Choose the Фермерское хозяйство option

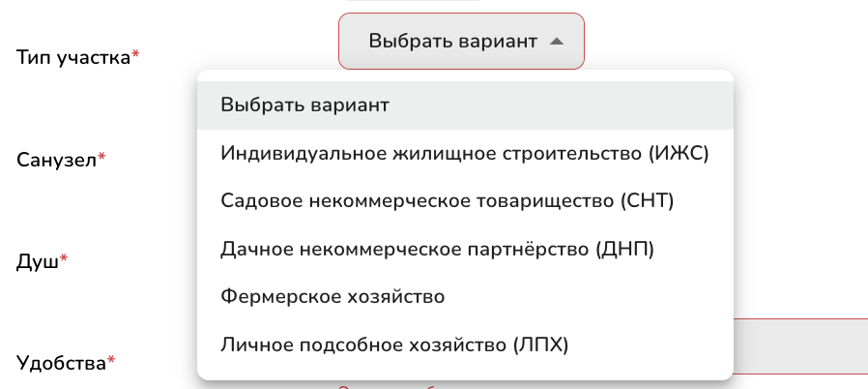click(333, 296)
